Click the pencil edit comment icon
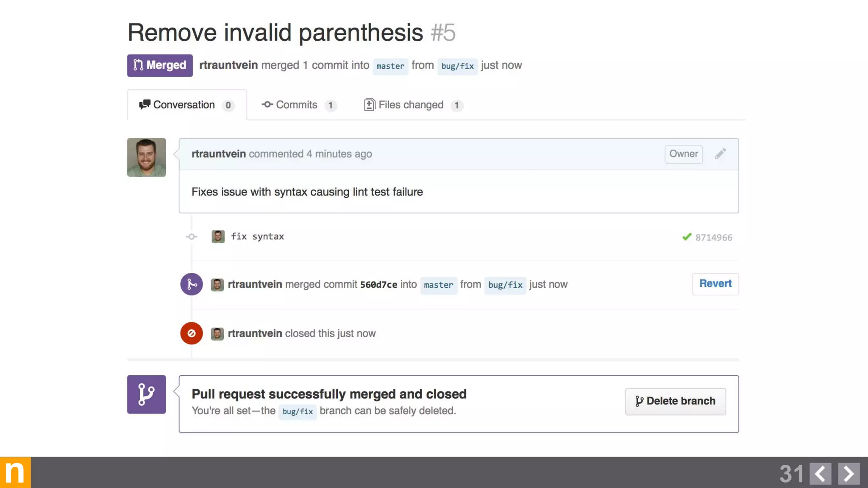The image size is (868, 488). click(721, 154)
